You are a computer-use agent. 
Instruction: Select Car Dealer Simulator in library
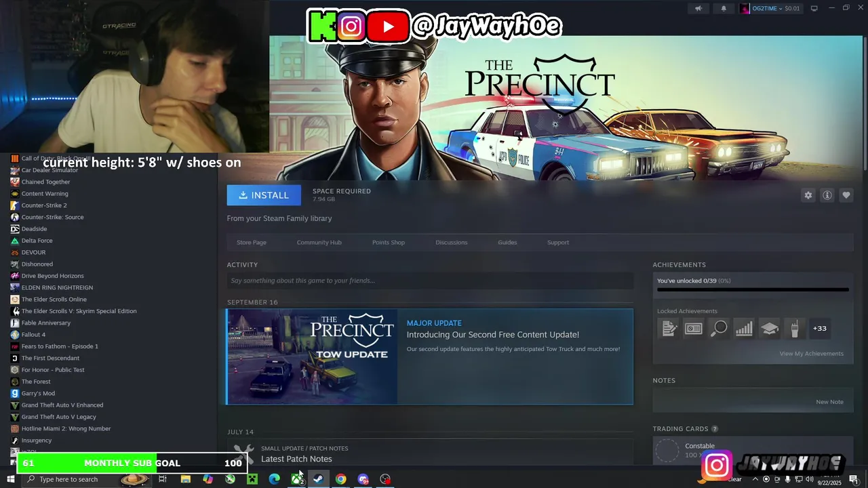tap(50, 170)
